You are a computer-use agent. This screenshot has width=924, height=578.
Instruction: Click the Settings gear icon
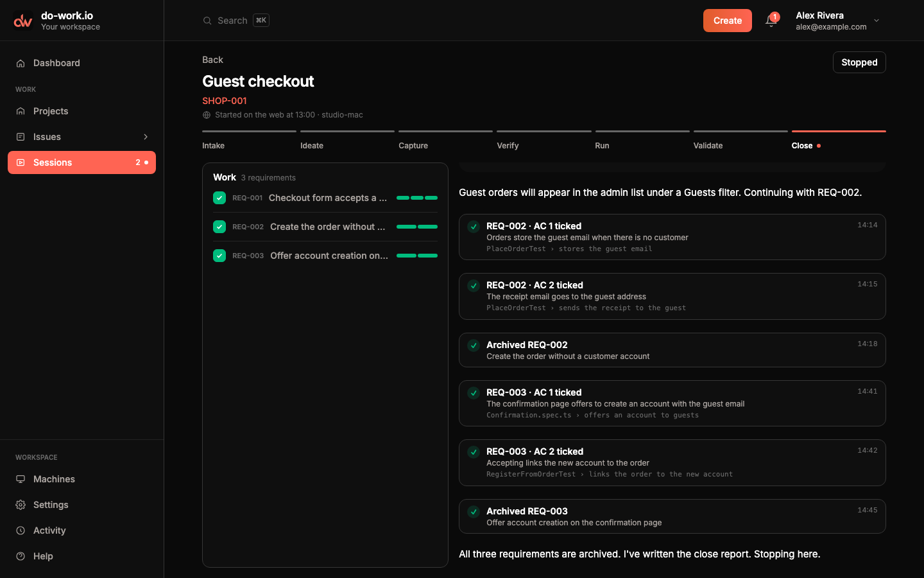pos(21,505)
